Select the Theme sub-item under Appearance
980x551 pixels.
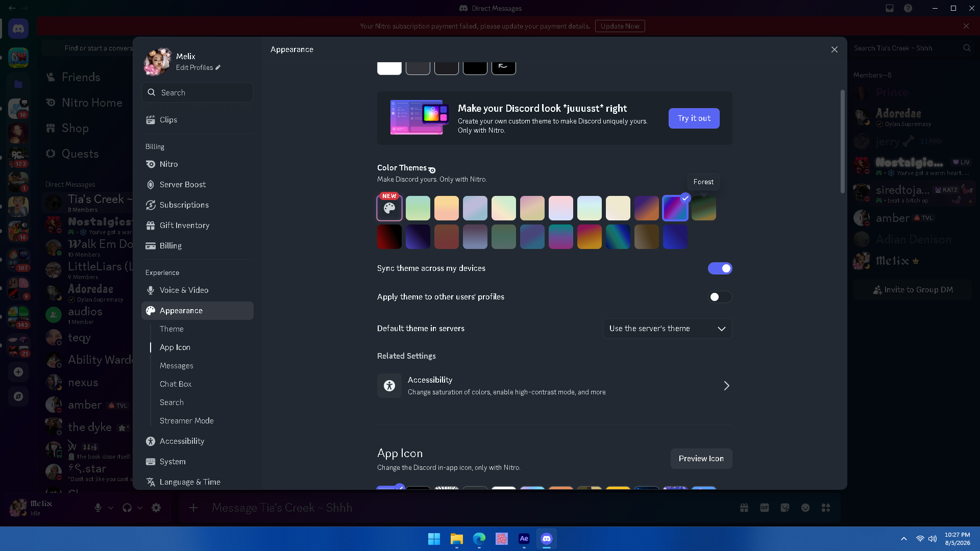point(171,329)
